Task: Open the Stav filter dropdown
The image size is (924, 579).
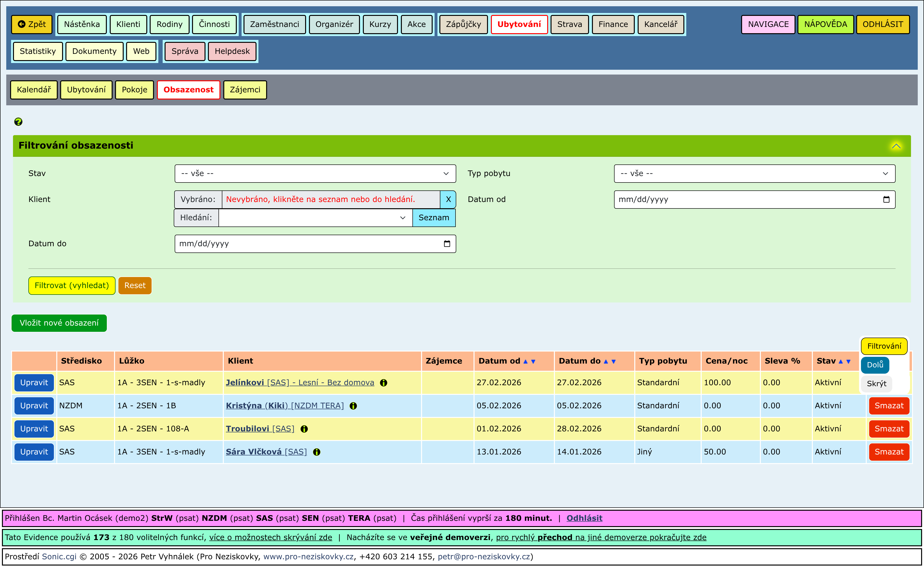Action: click(315, 173)
